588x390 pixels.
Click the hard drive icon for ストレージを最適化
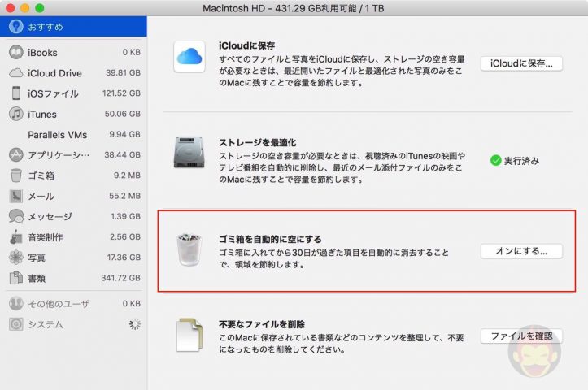(x=189, y=153)
